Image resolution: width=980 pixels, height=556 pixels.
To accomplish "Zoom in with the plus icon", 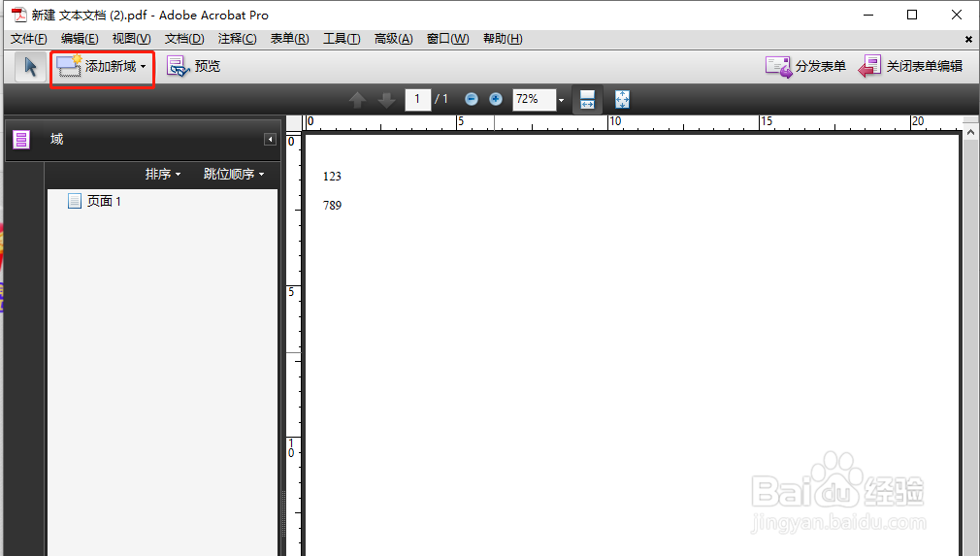I will pyautogui.click(x=496, y=99).
